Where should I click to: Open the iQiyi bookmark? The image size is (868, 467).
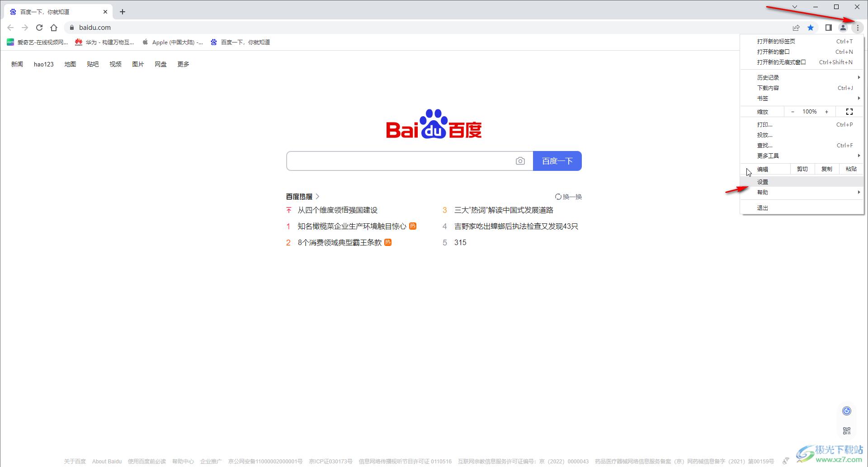click(x=37, y=42)
